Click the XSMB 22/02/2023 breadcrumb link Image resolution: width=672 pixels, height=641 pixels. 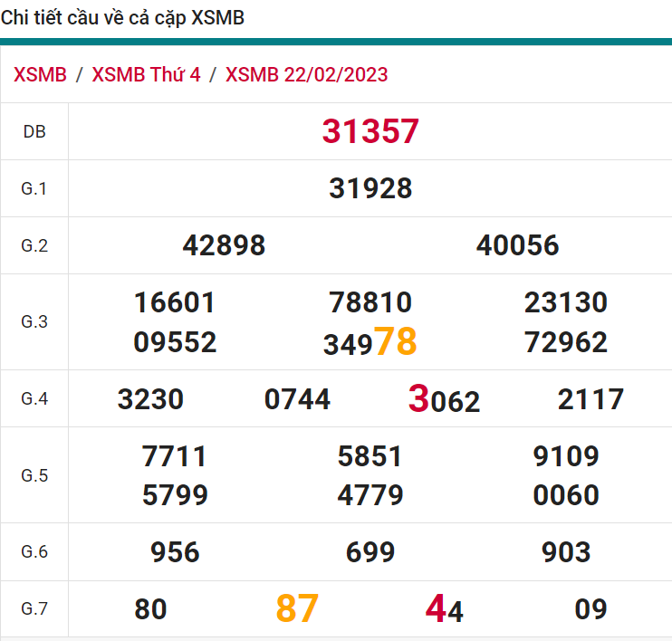(306, 74)
